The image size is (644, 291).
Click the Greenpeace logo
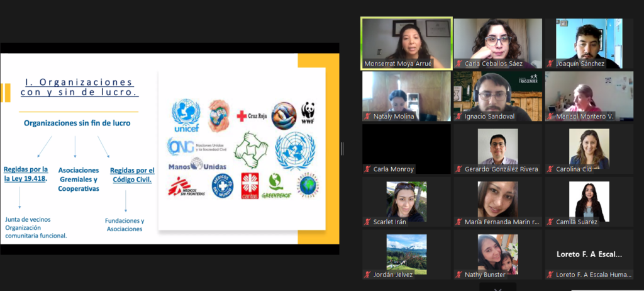pyautogui.click(x=276, y=186)
